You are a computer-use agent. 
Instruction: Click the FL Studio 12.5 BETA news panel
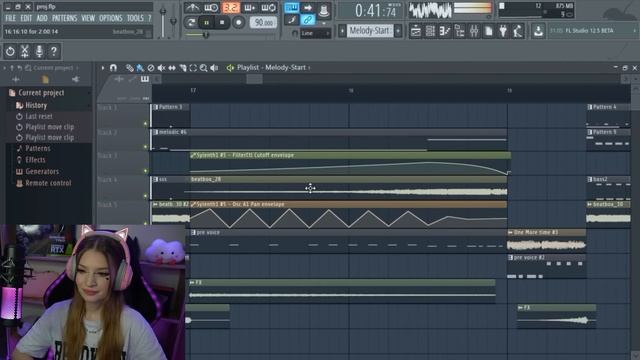click(x=592, y=31)
